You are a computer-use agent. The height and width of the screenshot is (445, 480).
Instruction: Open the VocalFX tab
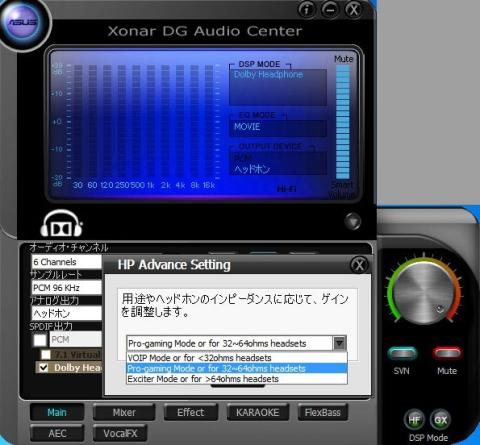coord(120,433)
